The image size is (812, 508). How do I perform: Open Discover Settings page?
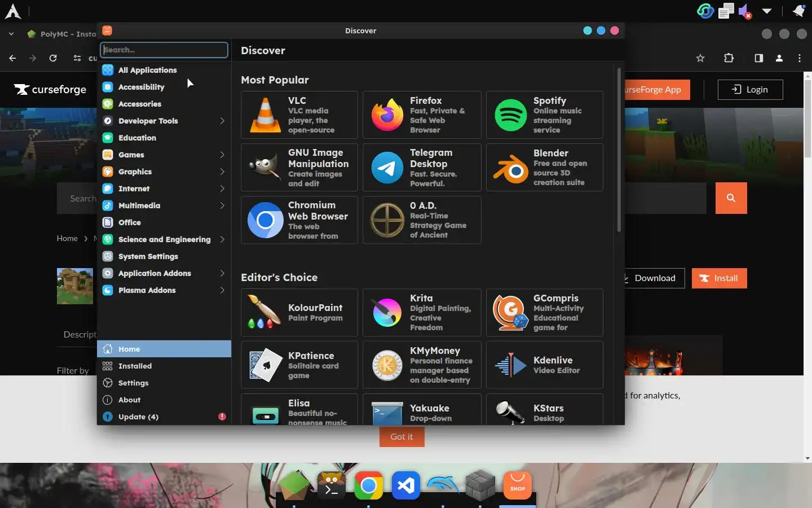[x=164, y=383]
